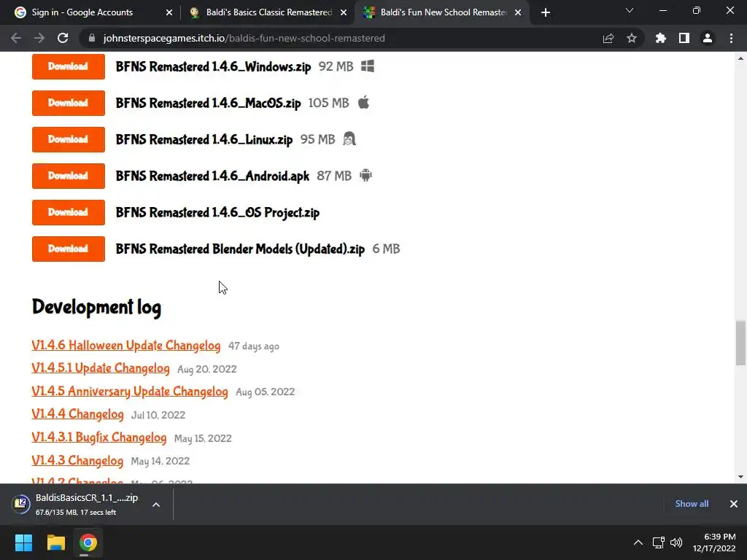Toggle Chrome side panel

pos(684,38)
